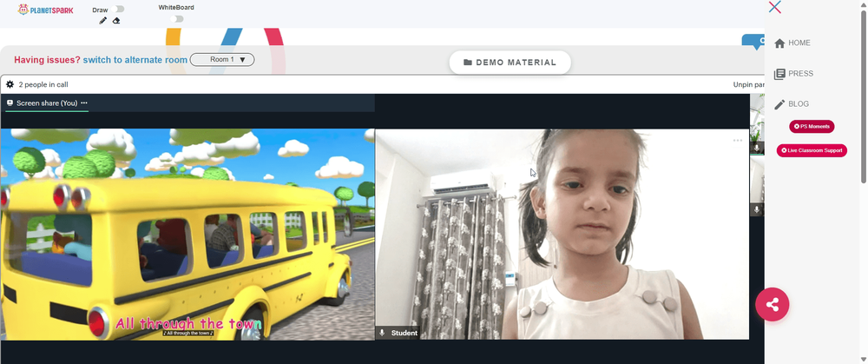Close the side menu with X
The image size is (868, 364).
(x=775, y=7)
